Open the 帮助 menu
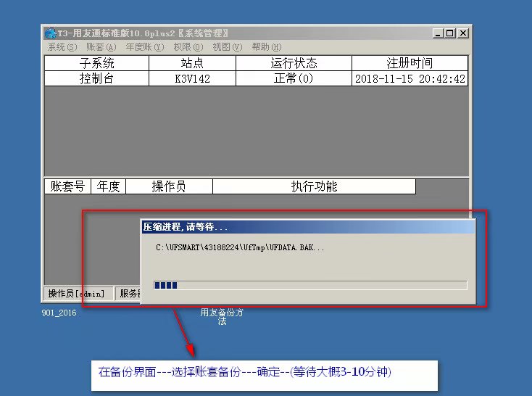Image resolution: width=532 pixels, height=396 pixels. [266, 47]
